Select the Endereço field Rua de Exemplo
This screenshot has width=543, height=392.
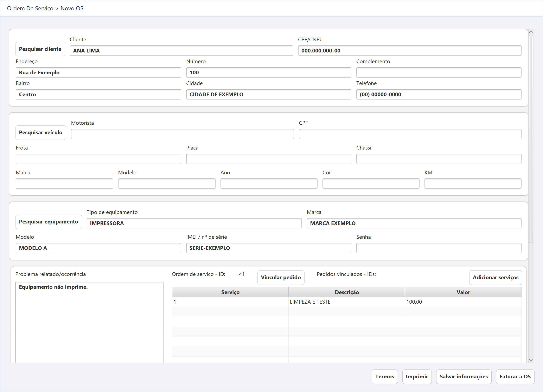click(x=98, y=72)
